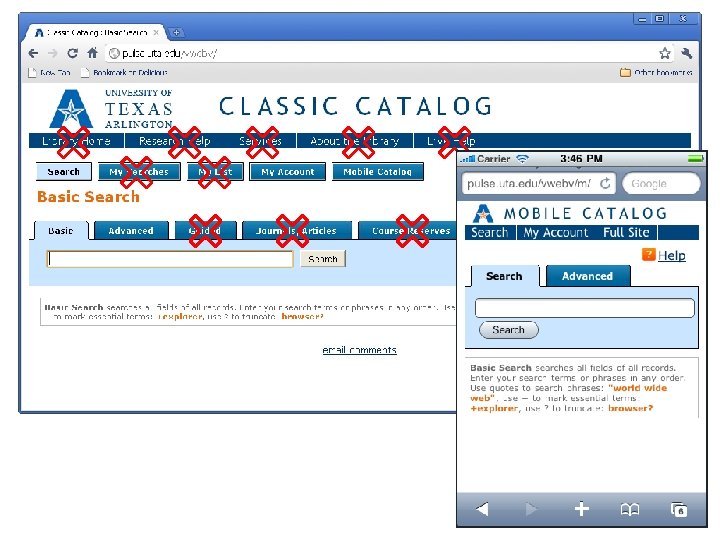
Task: Open bookmarks book icon on phone
Action: coord(630,509)
